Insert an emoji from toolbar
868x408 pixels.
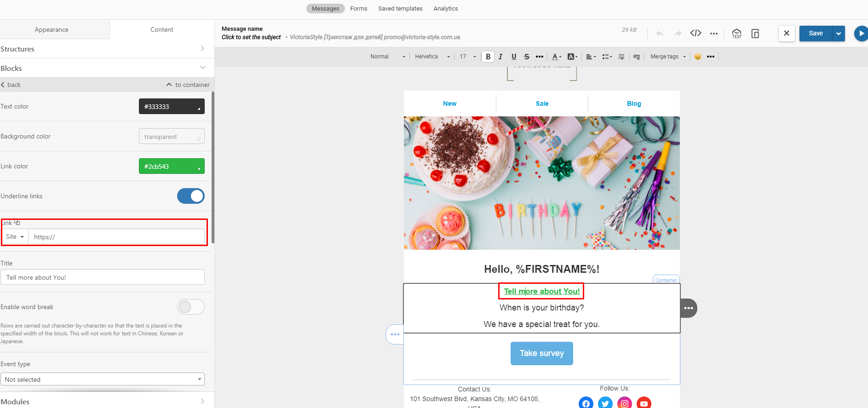click(x=698, y=57)
